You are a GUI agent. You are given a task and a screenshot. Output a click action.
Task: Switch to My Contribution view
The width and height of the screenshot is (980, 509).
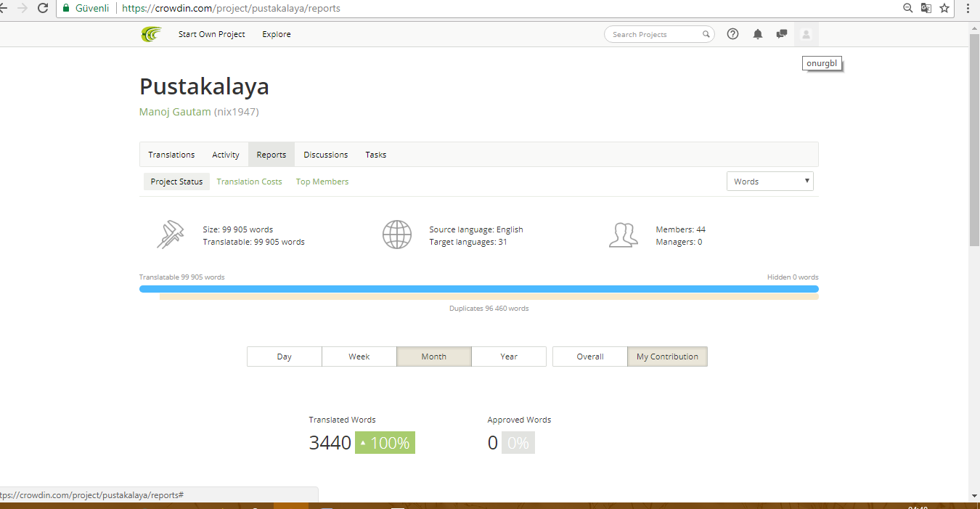pos(667,357)
